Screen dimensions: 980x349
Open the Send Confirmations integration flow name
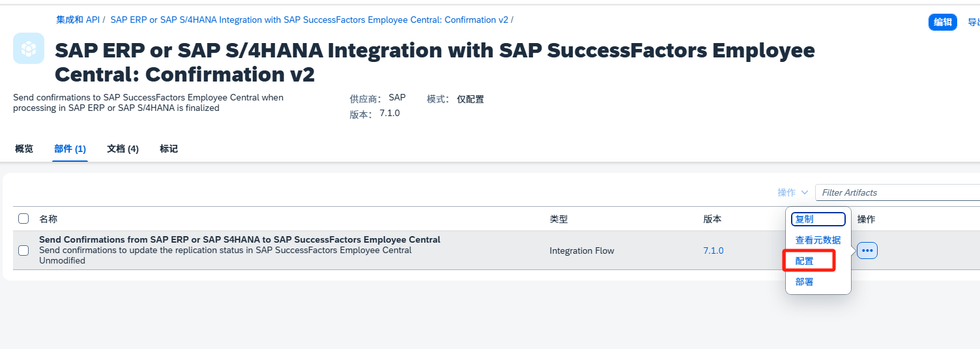pyautogui.click(x=240, y=239)
